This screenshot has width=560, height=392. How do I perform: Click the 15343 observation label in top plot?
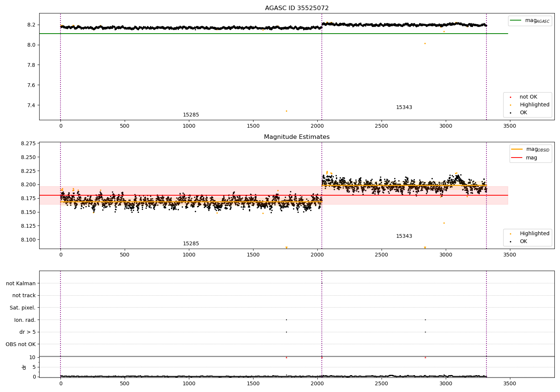[404, 108]
